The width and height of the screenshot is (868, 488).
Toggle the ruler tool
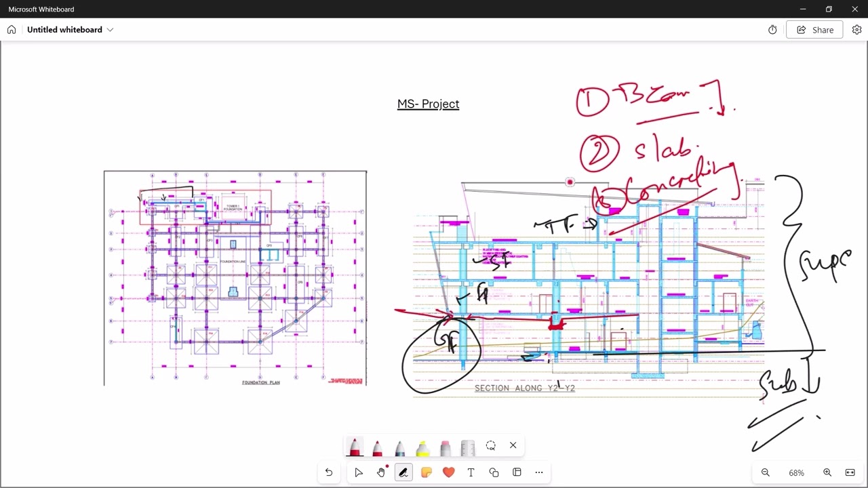click(468, 447)
